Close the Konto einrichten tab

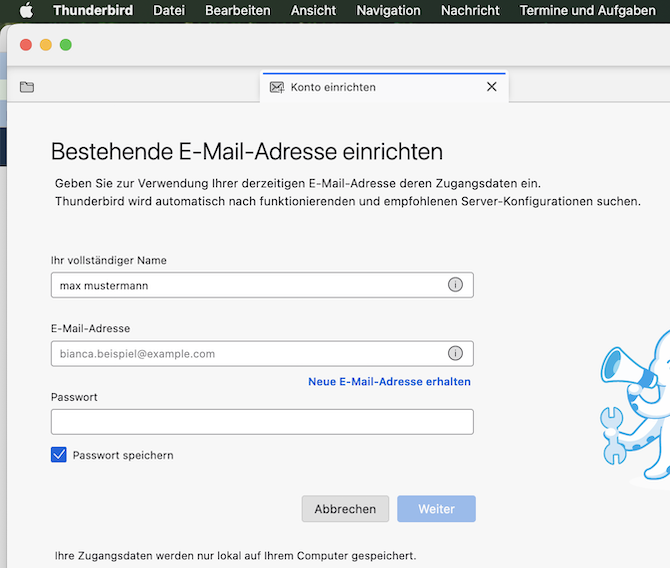(491, 87)
